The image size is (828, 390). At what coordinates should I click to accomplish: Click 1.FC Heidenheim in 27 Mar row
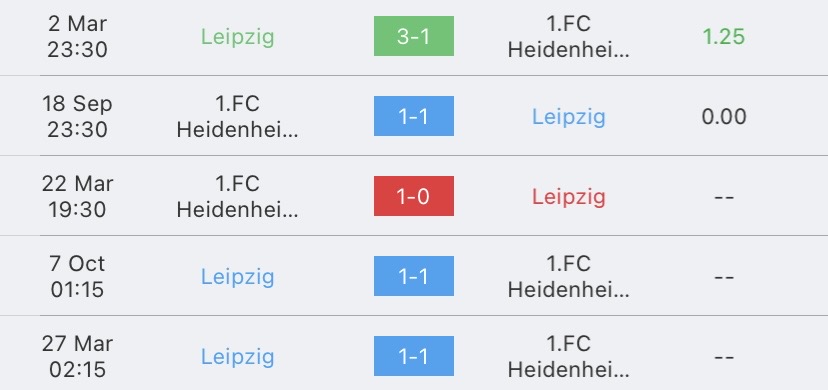pos(569,357)
